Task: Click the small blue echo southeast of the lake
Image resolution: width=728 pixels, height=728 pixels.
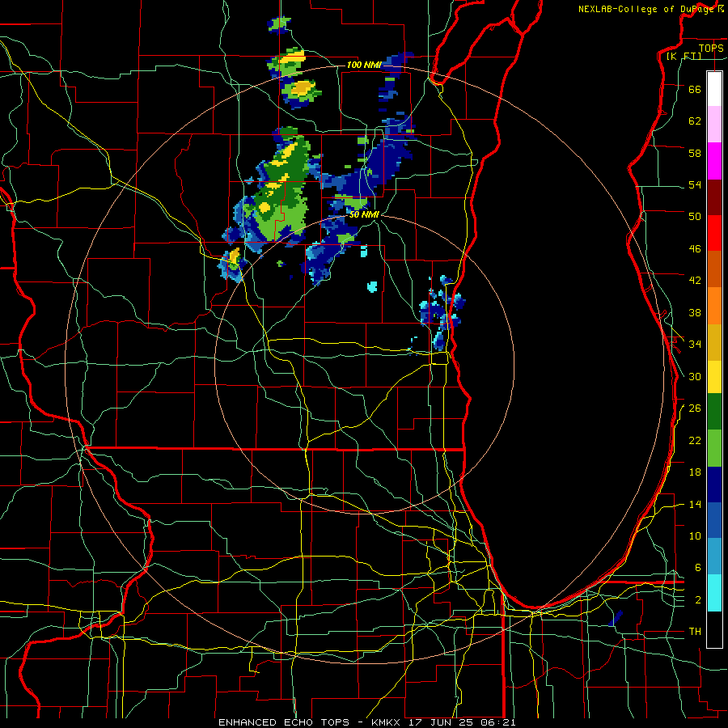Action: click(x=616, y=619)
